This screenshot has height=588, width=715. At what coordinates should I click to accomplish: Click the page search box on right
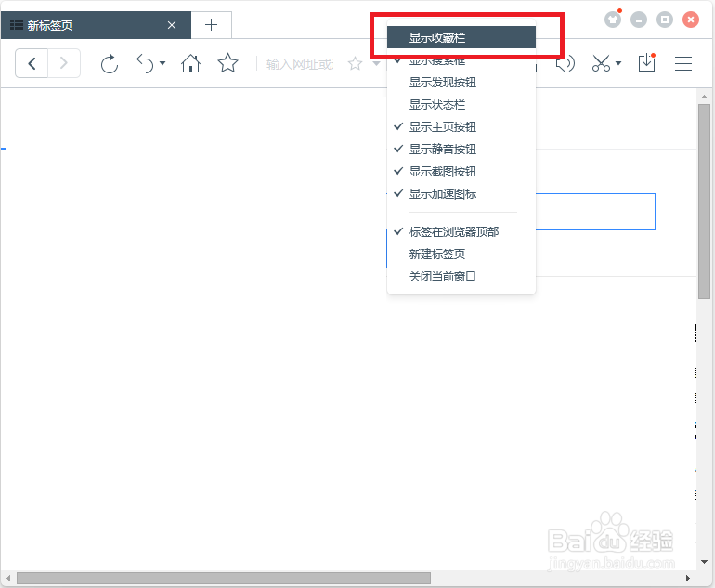pos(595,212)
